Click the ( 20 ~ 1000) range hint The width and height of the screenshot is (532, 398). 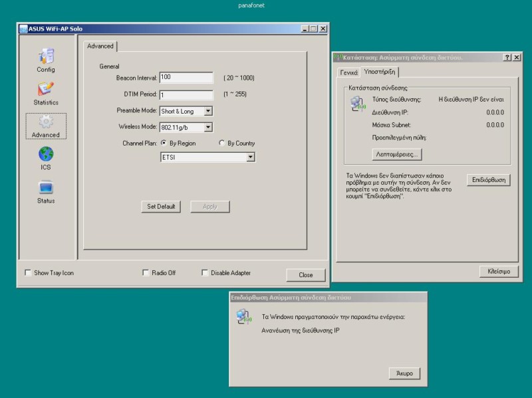[239, 78]
